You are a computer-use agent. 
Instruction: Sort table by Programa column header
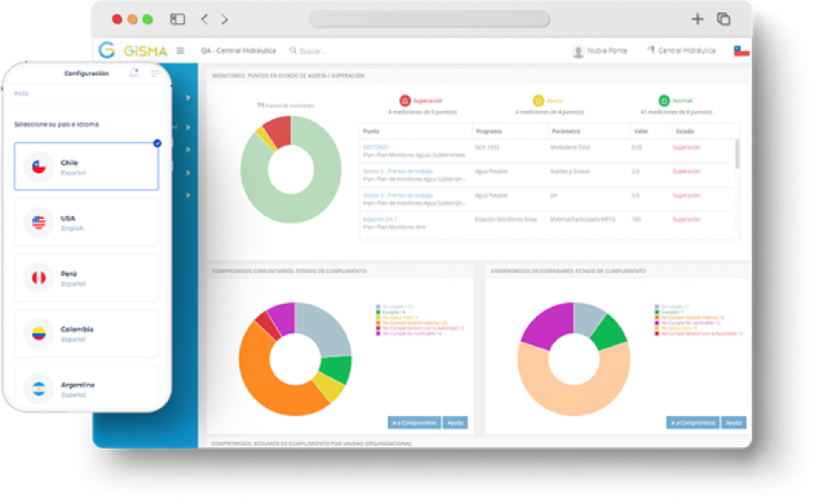point(488,131)
